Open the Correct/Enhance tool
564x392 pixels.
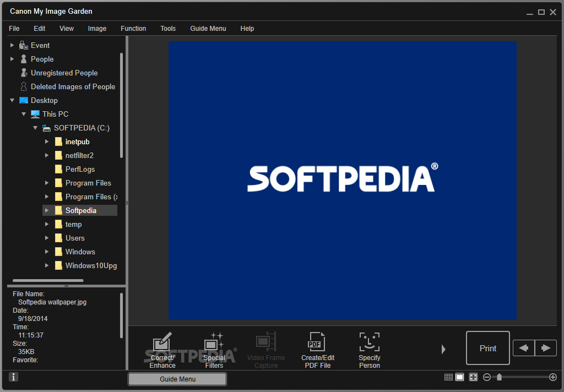click(x=162, y=350)
